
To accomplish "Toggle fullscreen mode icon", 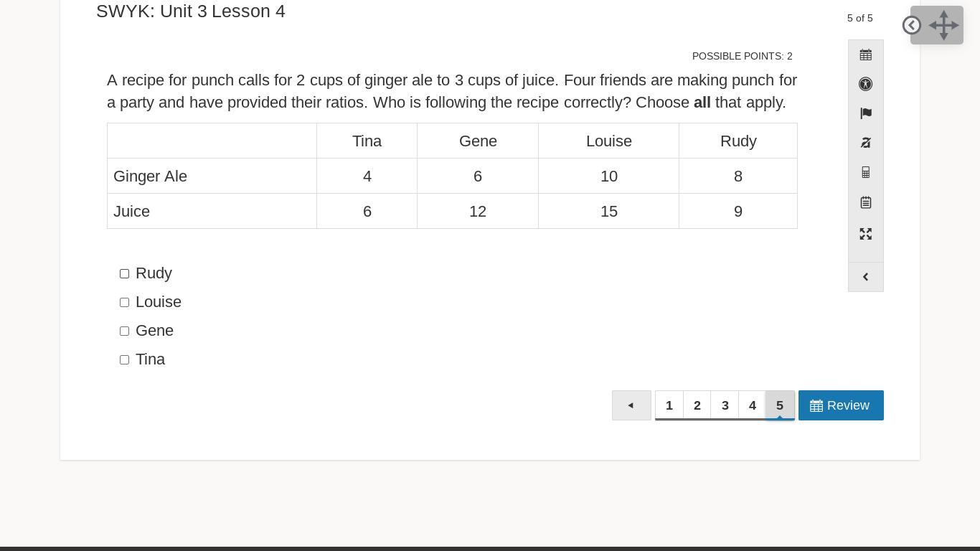I will point(866,234).
